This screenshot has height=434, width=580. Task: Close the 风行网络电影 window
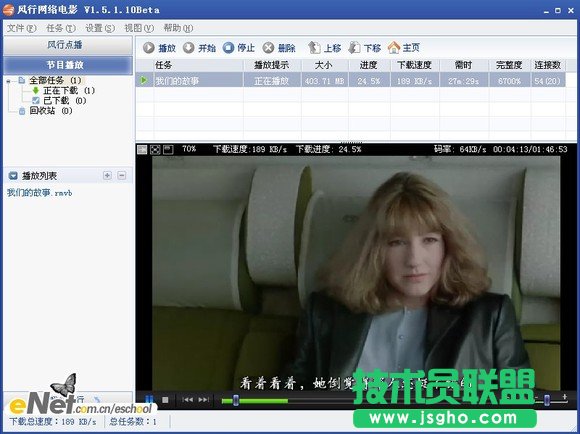570,11
